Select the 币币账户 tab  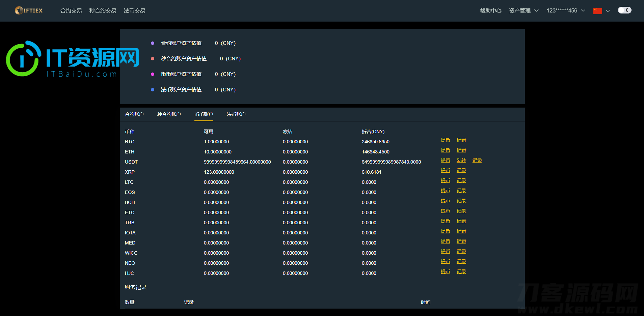tap(204, 114)
